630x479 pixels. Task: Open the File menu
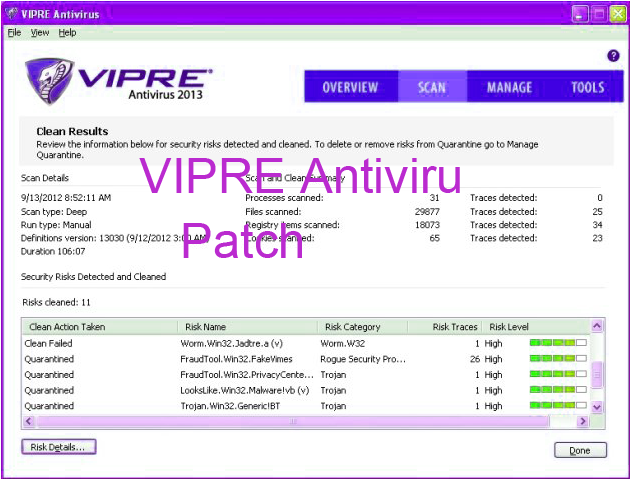click(x=14, y=33)
